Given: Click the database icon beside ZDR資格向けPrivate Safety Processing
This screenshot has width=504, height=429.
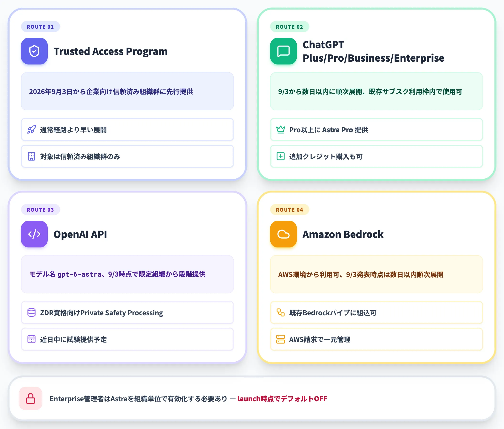Looking at the screenshot, I should tap(31, 312).
